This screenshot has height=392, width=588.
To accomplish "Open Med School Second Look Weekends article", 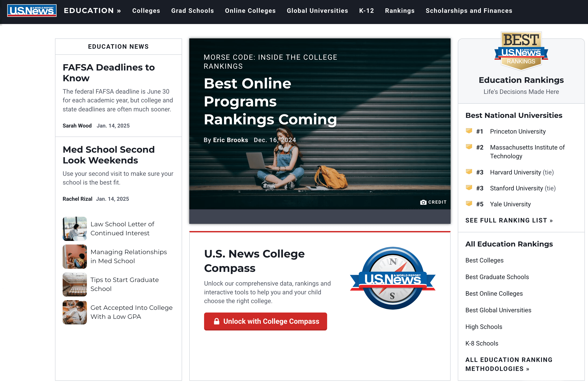I will [x=109, y=155].
